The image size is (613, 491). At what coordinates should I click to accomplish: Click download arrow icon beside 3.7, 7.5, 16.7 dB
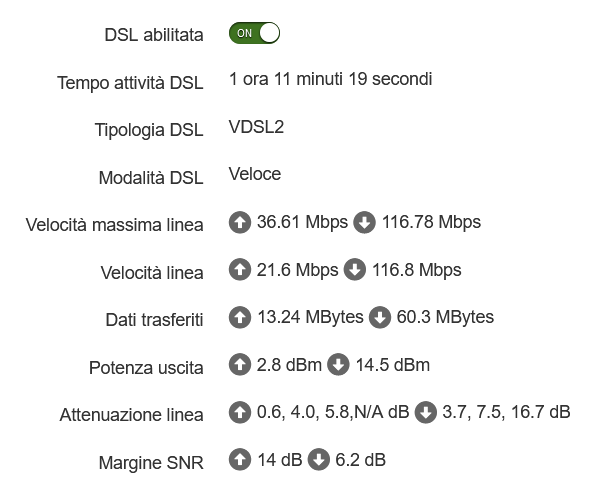pyautogui.click(x=426, y=412)
